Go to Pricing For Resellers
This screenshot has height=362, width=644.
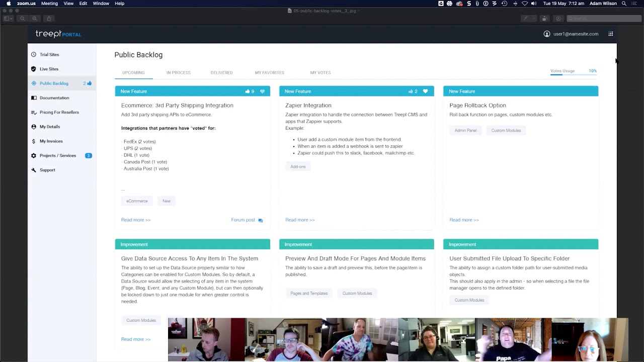point(59,112)
